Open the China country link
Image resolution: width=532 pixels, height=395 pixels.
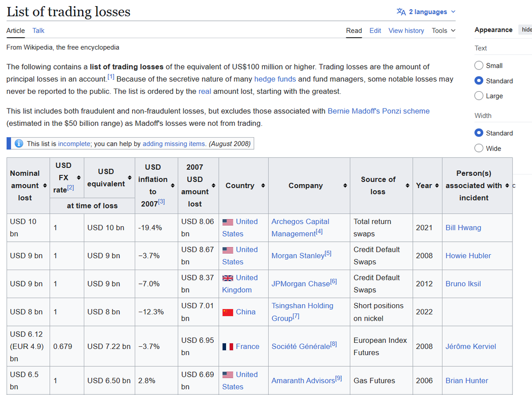click(x=246, y=312)
